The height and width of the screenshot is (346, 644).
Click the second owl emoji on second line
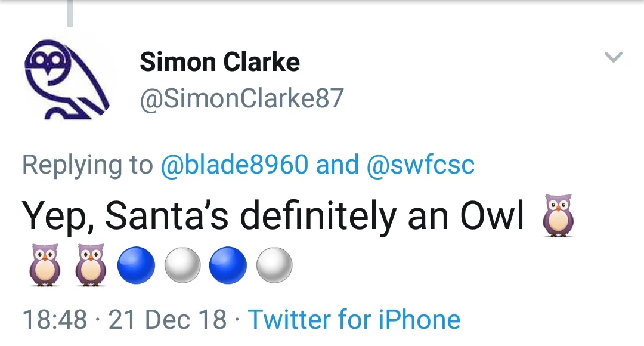pyautogui.click(x=91, y=264)
